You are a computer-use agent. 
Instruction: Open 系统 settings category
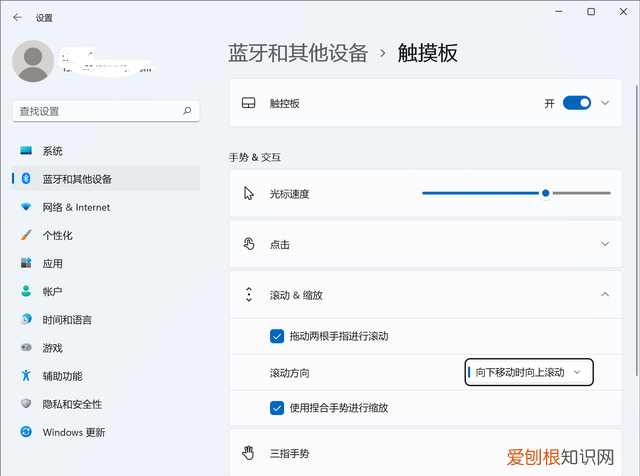click(x=106, y=151)
